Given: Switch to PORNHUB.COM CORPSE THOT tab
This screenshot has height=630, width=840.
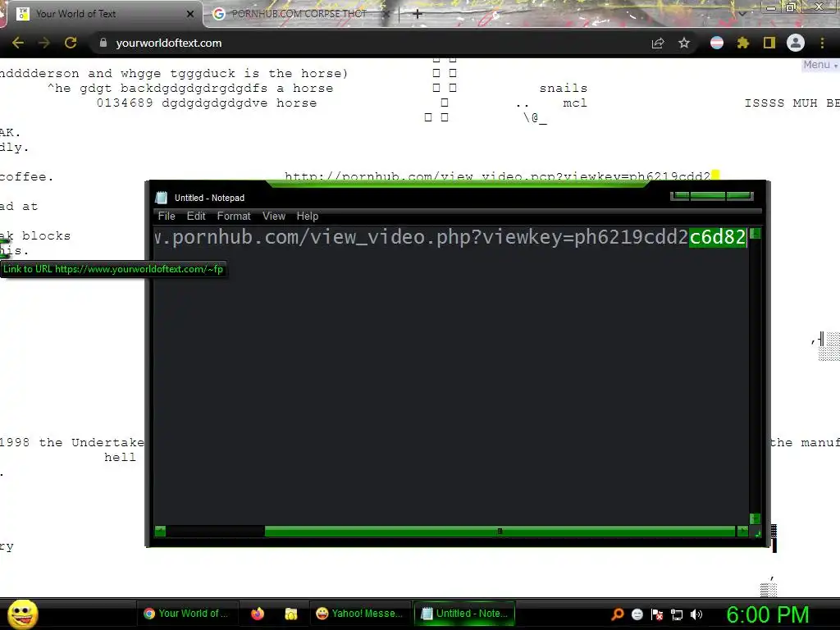Looking at the screenshot, I should [299, 14].
